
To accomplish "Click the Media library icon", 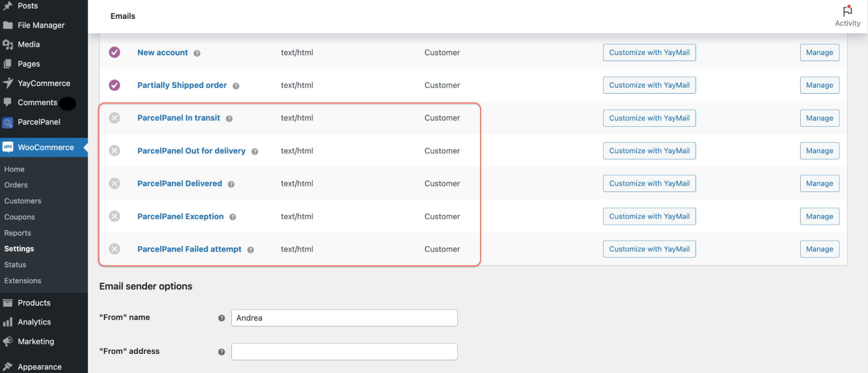I will coord(8,44).
